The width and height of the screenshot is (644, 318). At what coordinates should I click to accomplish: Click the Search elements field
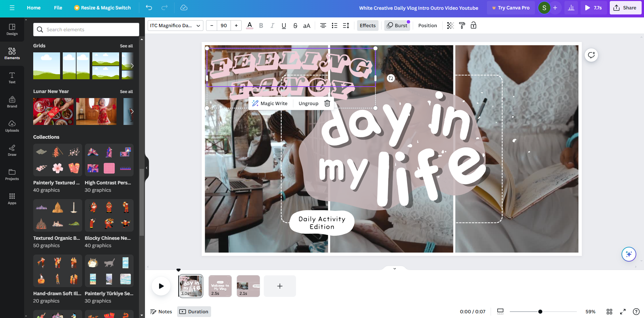point(86,30)
